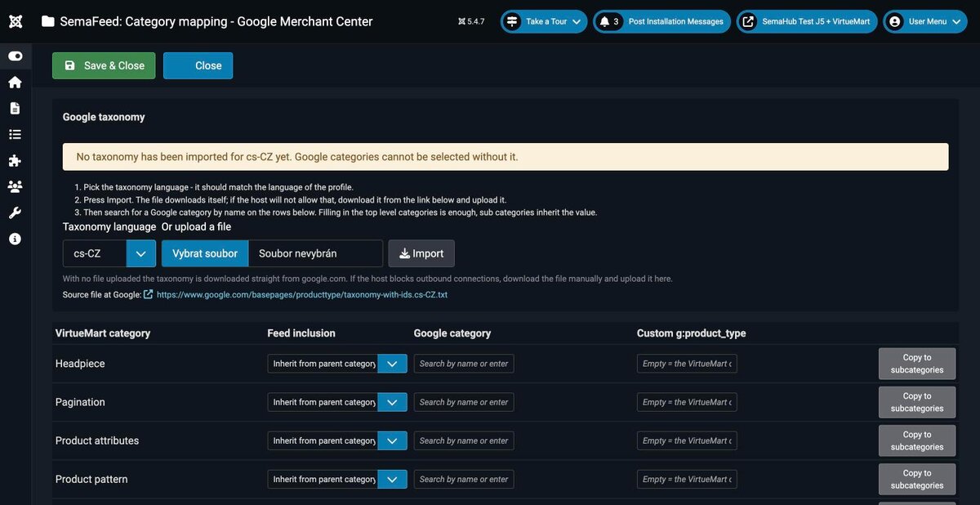Click the VirtueMart category column header
The width and height of the screenshot is (980, 505).
point(103,333)
